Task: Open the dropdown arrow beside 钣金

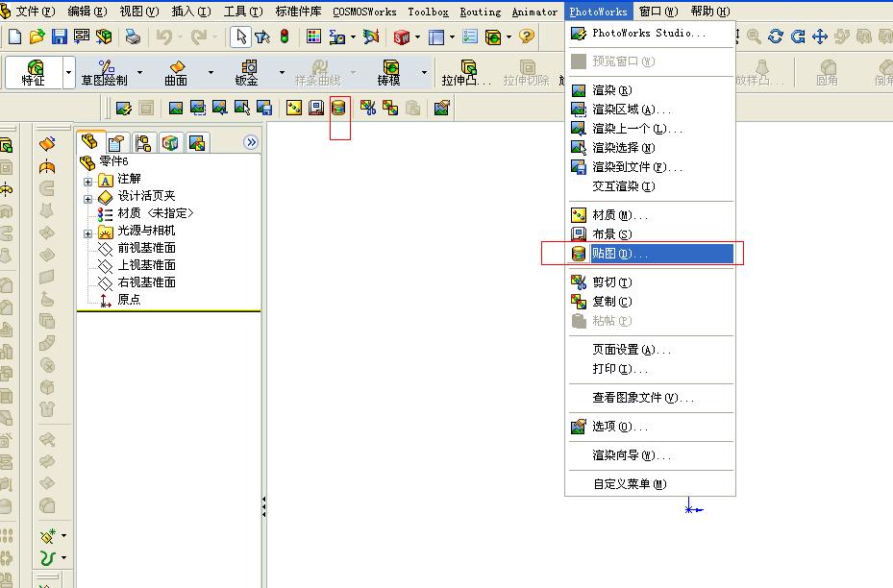Action: point(282,72)
